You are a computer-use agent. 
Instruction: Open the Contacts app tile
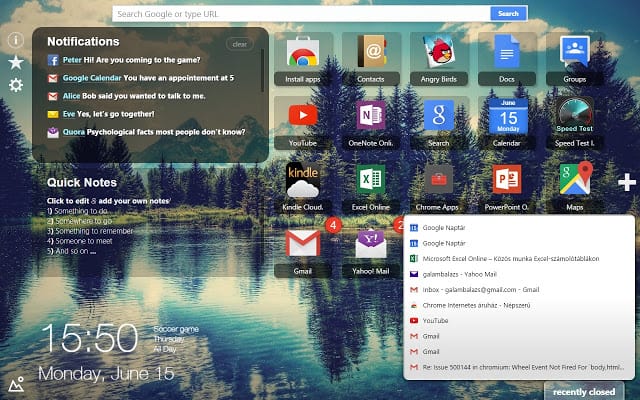371,59
